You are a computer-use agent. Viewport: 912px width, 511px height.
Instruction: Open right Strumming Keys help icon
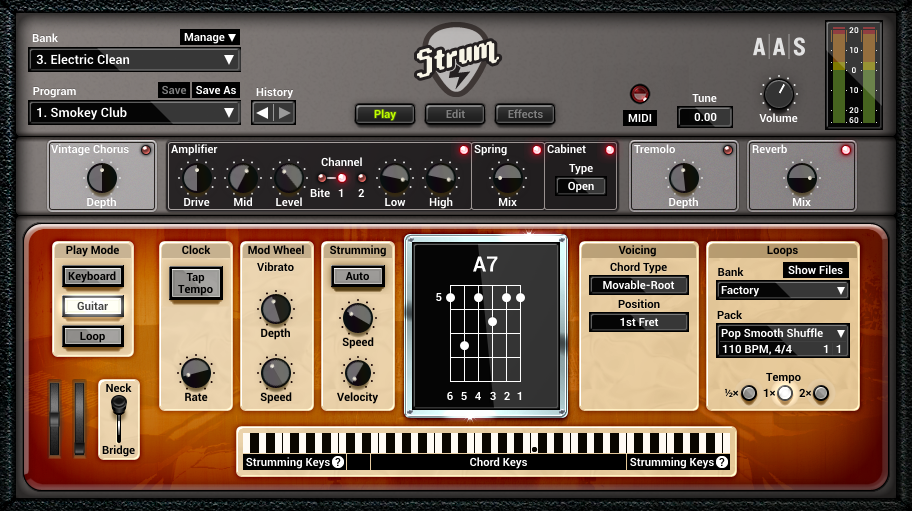[722, 462]
